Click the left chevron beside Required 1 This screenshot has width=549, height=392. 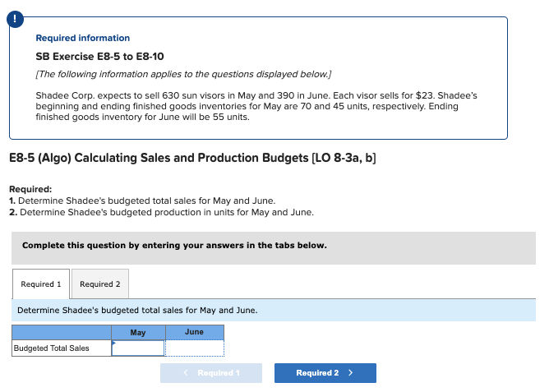coord(187,373)
